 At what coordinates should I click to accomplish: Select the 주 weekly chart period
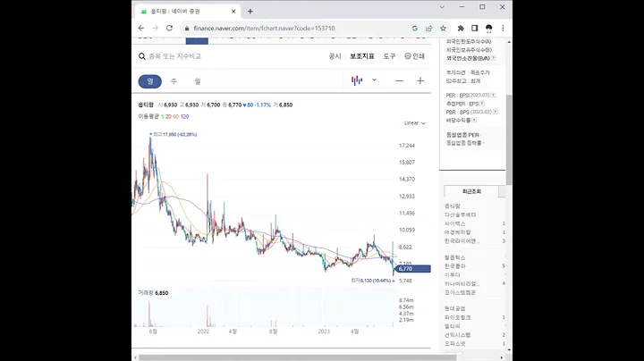coord(174,81)
